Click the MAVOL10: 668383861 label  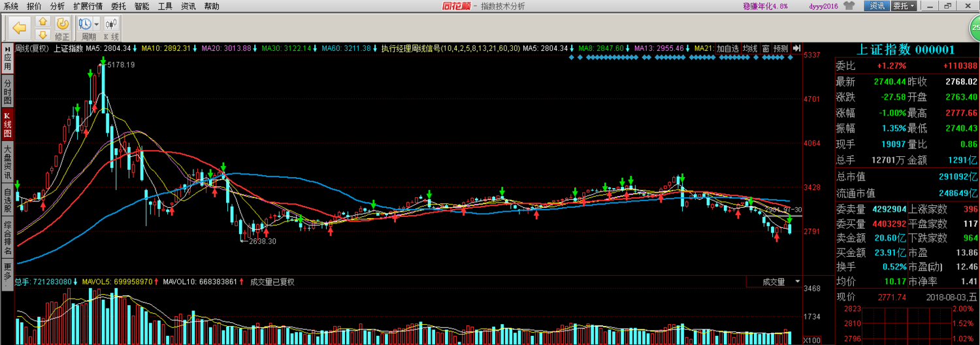(x=200, y=282)
